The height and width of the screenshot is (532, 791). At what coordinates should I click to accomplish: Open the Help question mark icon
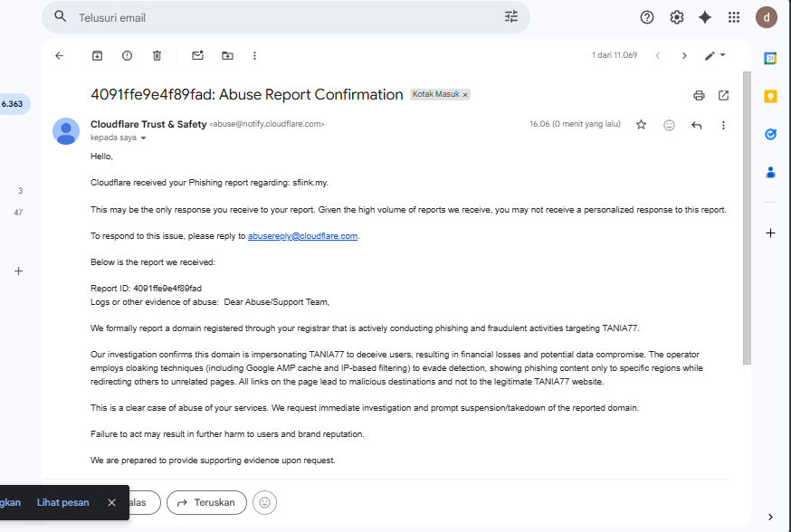(647, 18)
